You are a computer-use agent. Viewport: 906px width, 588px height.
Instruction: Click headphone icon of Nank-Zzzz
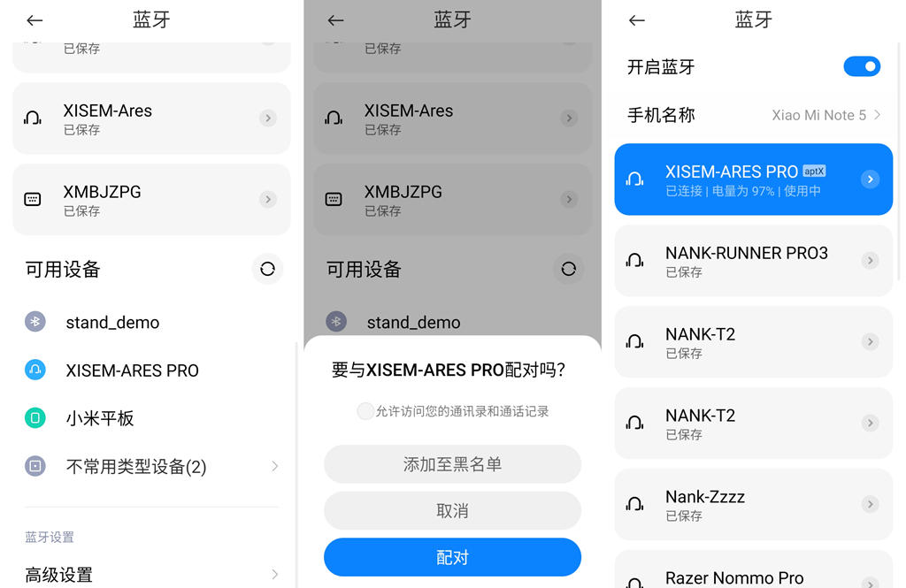coord(634,504)
